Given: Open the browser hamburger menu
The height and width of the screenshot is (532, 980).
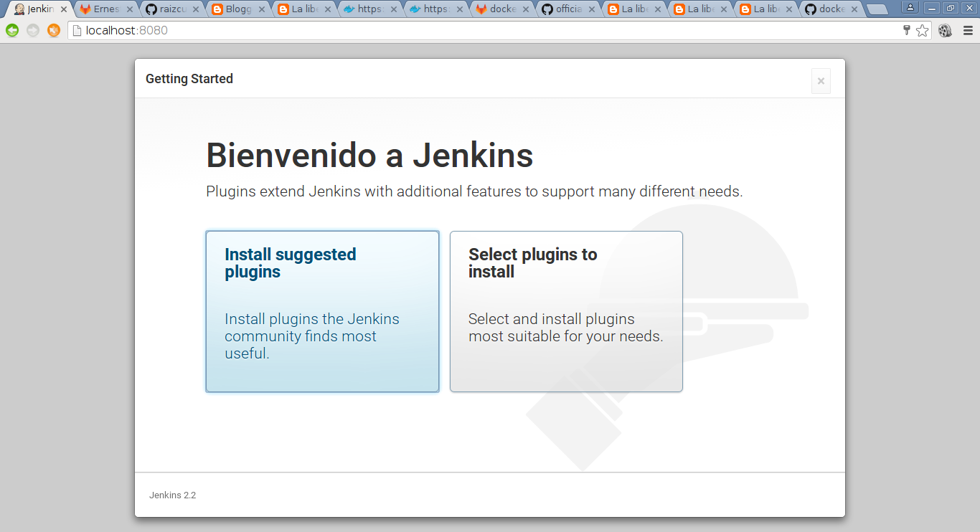Looking at the screenshot, I should click(x=968, y=30).
